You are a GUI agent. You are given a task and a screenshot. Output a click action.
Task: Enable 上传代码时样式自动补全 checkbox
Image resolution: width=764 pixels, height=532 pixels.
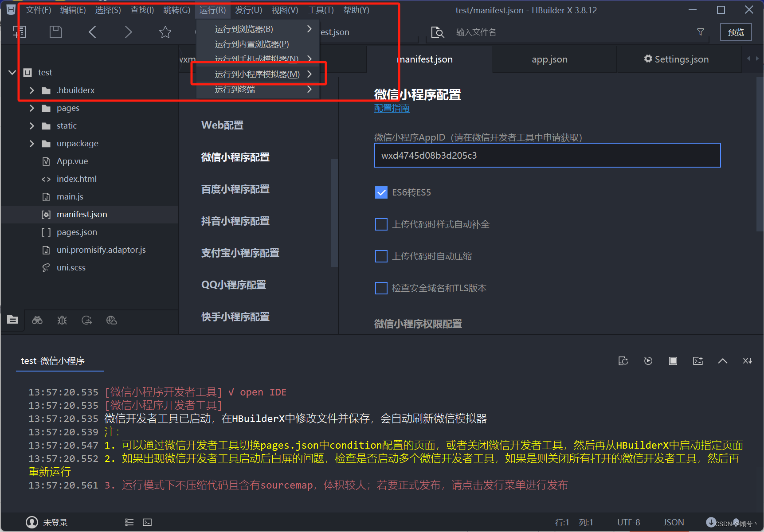(381, 224)
